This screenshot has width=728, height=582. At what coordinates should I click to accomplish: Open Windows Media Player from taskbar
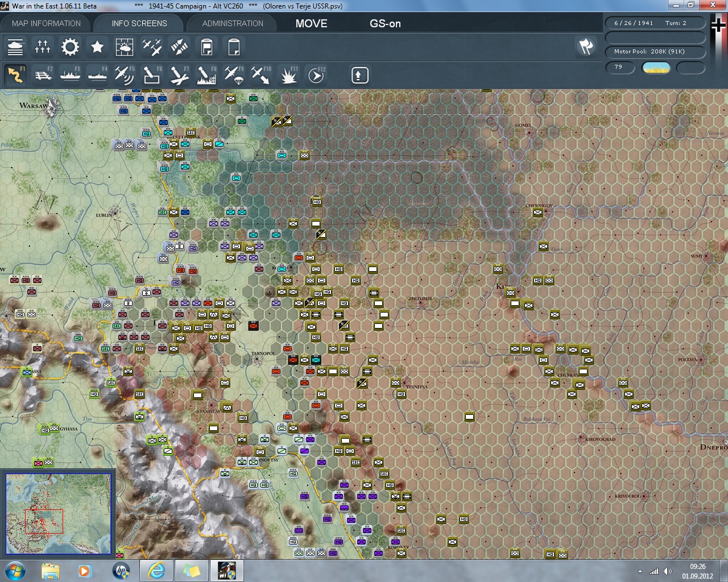click(85, 570)
